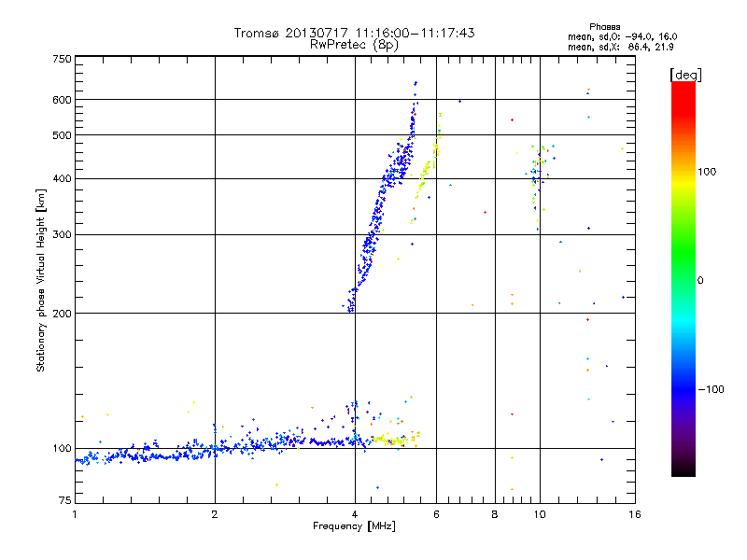This screenshot has height=560, width=747.
Task: Click the x-axis tick label '1'
Action: [x=75, y=514]
